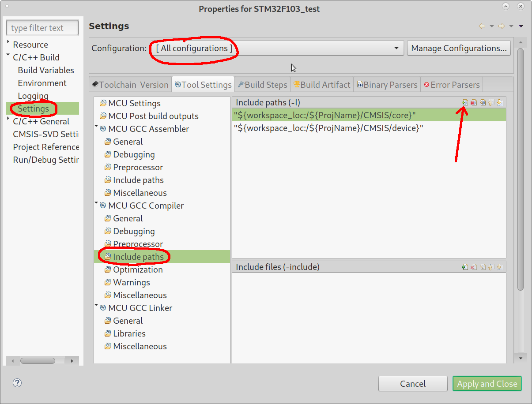Click the move up icon in Include files section

(490, 267)
